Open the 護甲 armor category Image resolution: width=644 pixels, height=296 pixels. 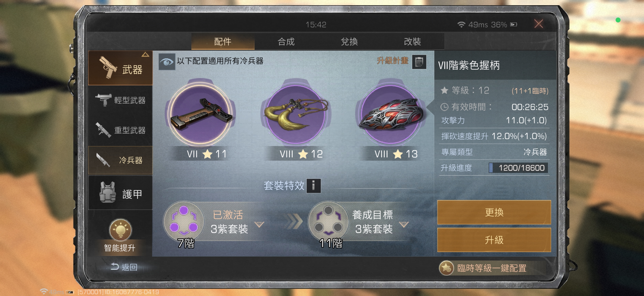(121, 193)
